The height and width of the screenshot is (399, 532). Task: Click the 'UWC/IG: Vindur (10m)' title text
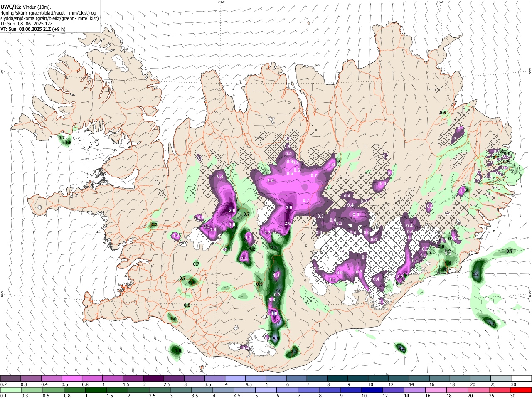coord(25,7)
